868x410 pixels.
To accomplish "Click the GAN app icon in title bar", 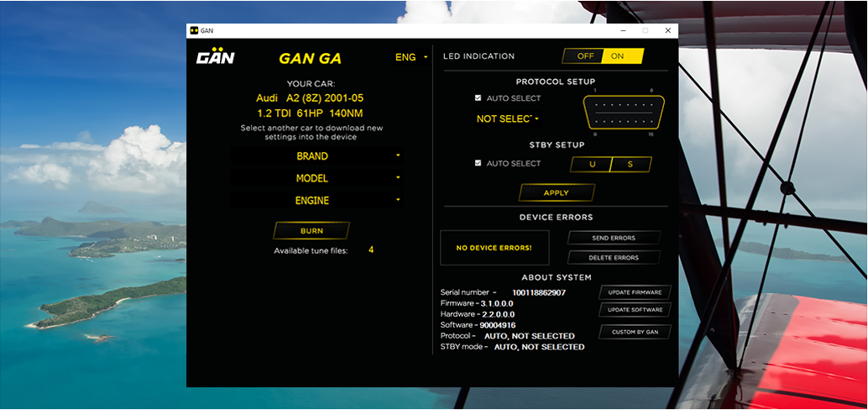I will [x=194, y=30].
